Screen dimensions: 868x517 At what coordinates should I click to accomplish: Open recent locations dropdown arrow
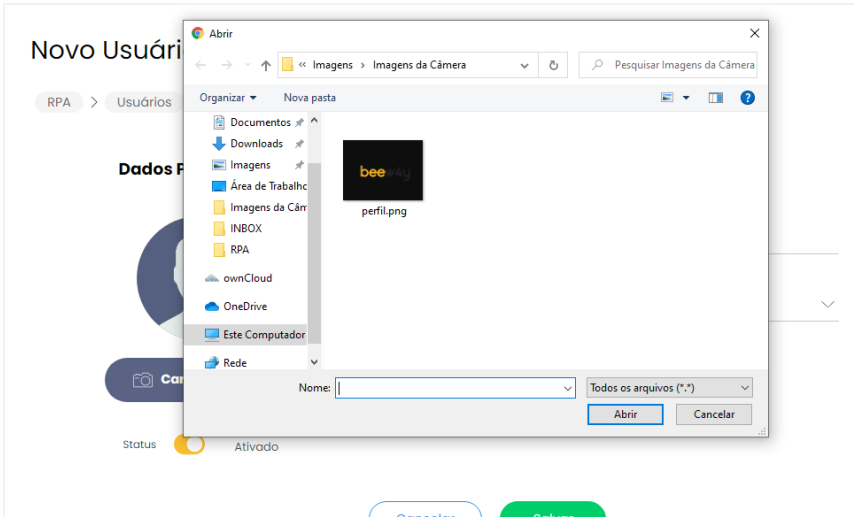tap(247, 65)
